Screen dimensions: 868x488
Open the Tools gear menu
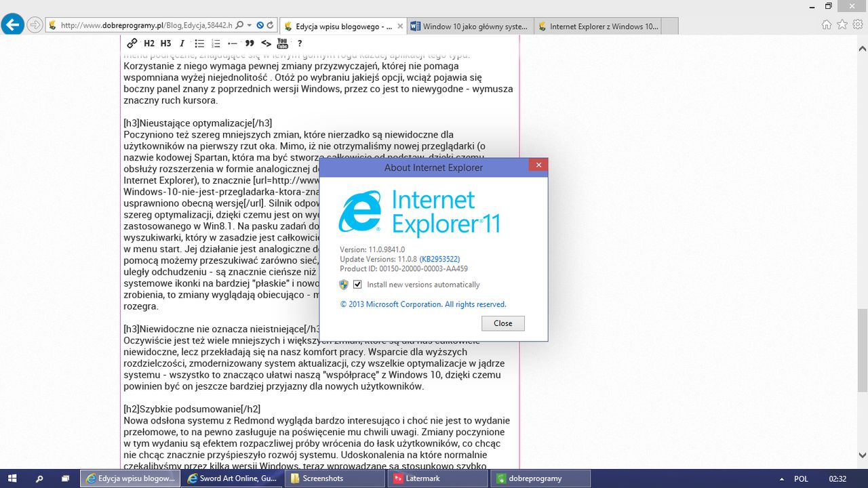[857, 24]
